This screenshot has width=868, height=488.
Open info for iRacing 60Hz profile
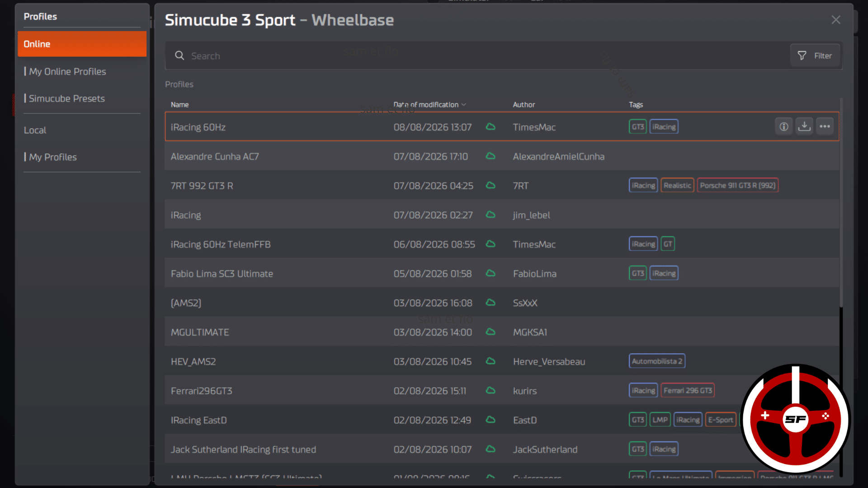[784, 127]
